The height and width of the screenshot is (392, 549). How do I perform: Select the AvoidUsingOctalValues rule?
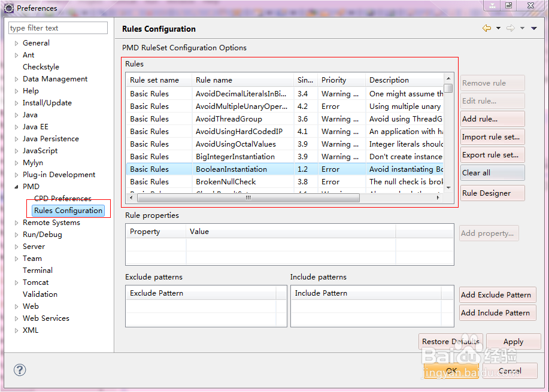[284, 144]
